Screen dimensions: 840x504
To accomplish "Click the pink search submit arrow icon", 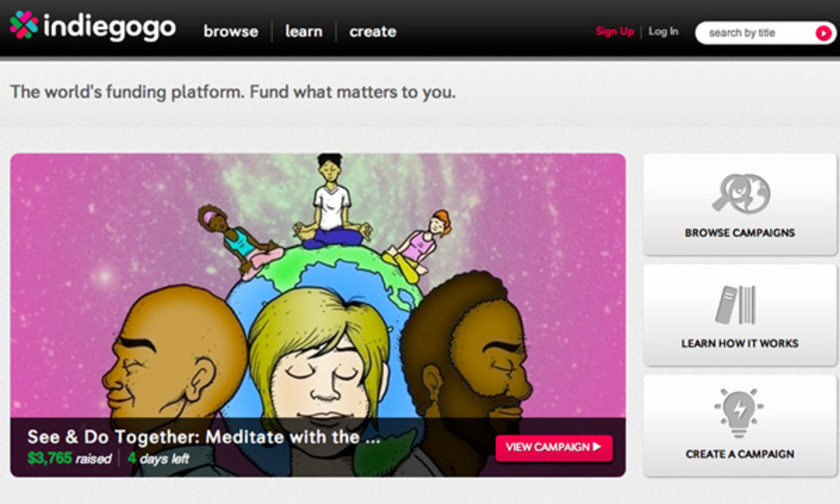I will 823,33.
